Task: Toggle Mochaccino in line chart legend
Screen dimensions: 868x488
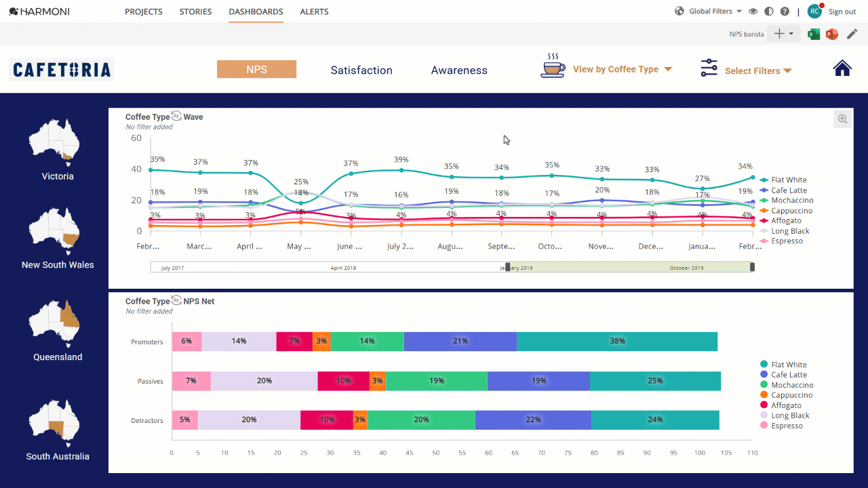Action: coord(787,201)
